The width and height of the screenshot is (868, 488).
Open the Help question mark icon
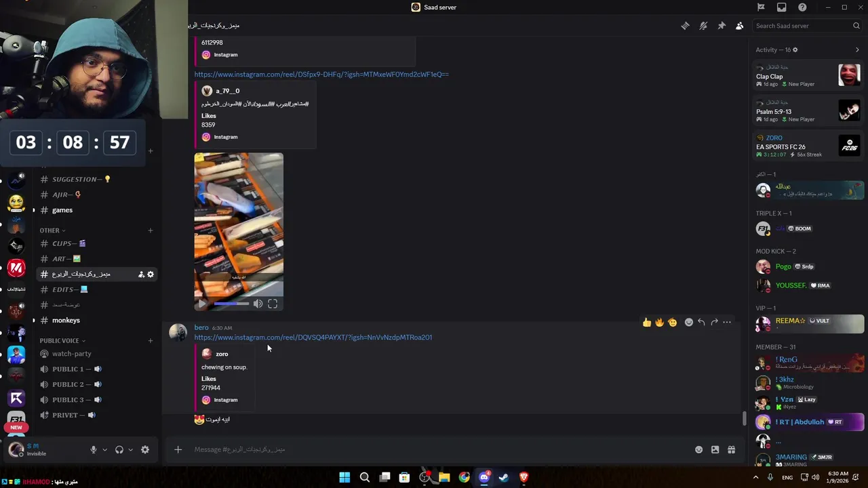tap(802, 7)
